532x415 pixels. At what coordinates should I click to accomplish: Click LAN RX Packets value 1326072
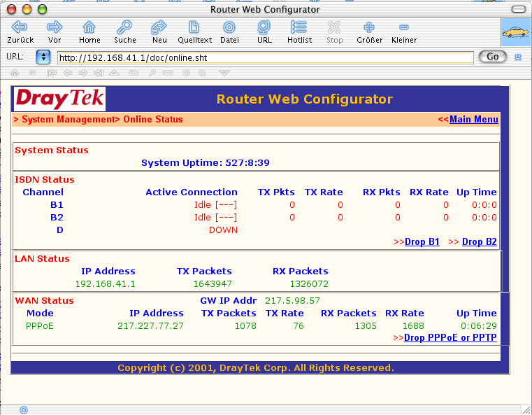[309, 284]
